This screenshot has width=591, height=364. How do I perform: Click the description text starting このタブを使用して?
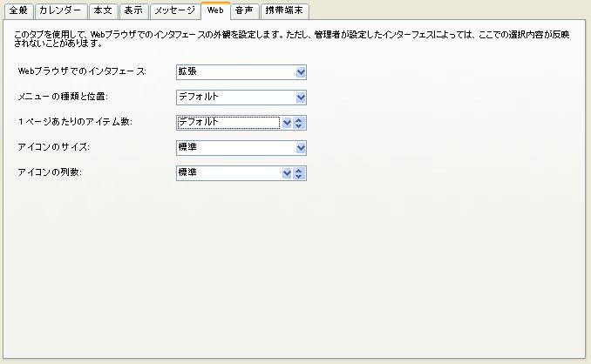coord(291,39)
